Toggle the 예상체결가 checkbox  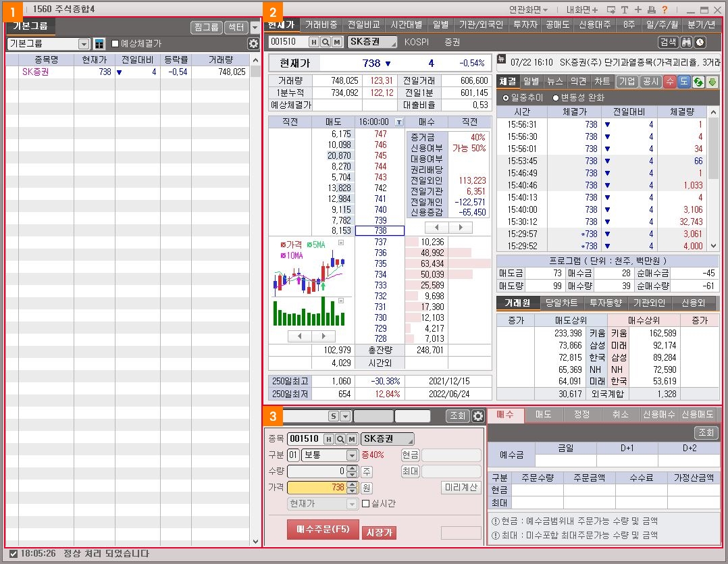[115, 44]
